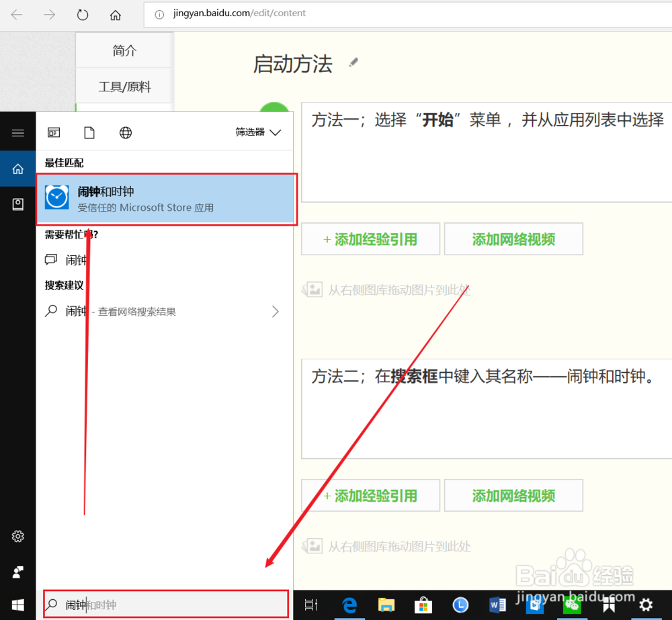
Task: Click image placeholder under 方法二
Action: point(386,546)
